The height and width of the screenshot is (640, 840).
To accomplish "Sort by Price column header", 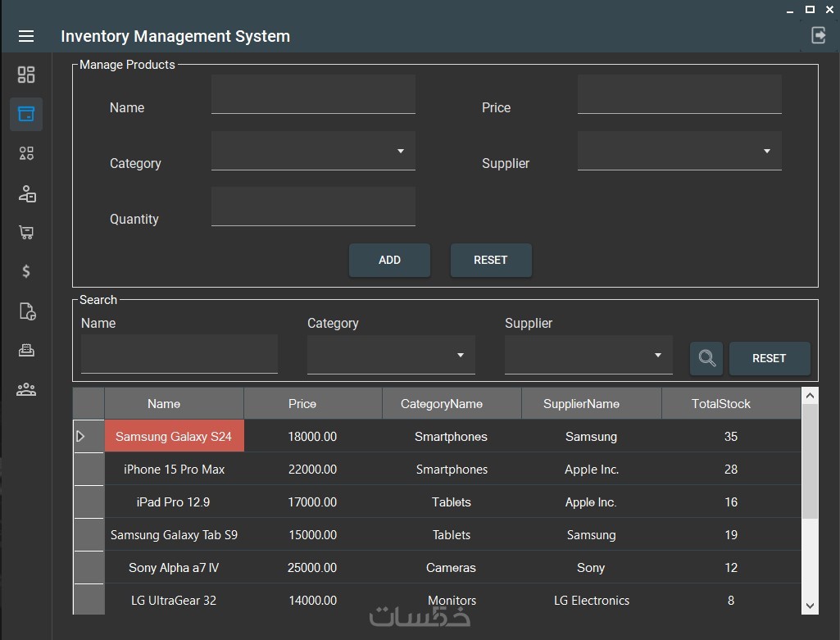I will click(313, 403).
